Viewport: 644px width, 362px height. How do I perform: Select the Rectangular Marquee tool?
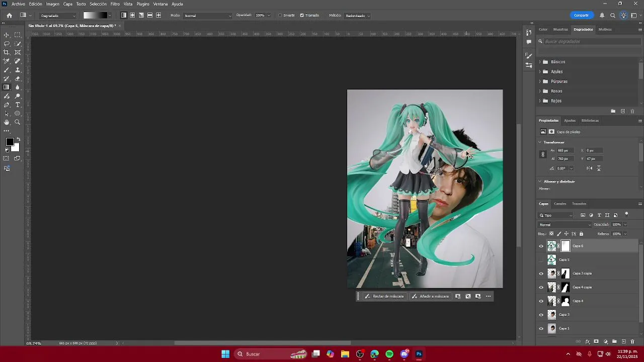coord(18,35)
